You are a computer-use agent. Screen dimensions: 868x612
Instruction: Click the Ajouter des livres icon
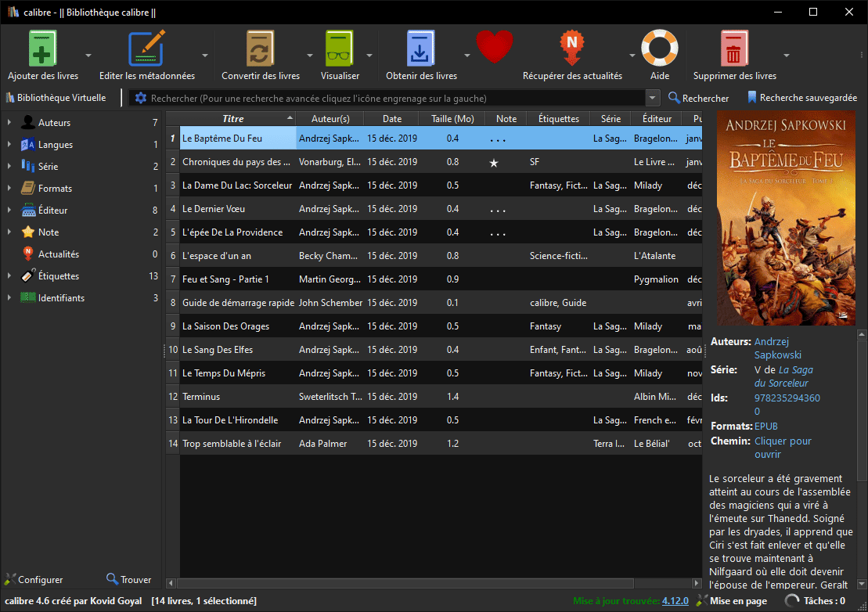click(x=43, y=49)
